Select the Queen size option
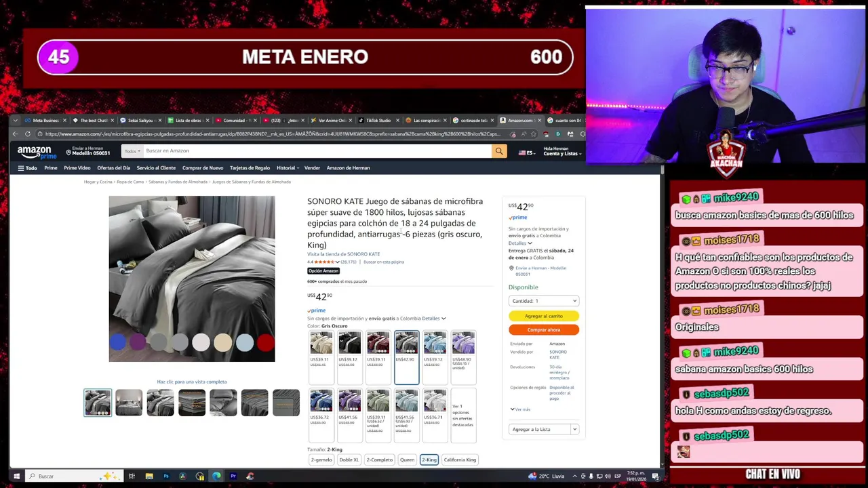The height and width of the screenshot is (488, 868). coord(407,460)
